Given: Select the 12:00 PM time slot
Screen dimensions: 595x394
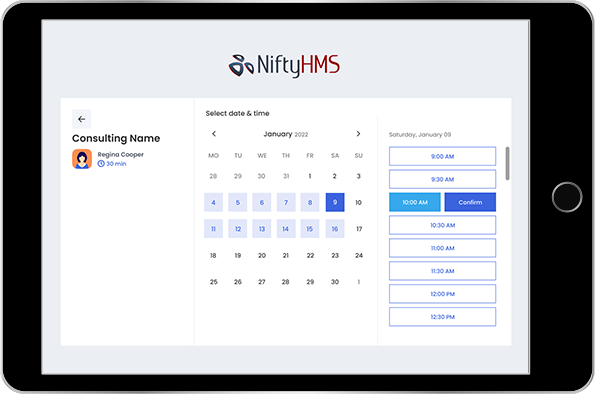Looking at the screenshot, I should point(442,294).
